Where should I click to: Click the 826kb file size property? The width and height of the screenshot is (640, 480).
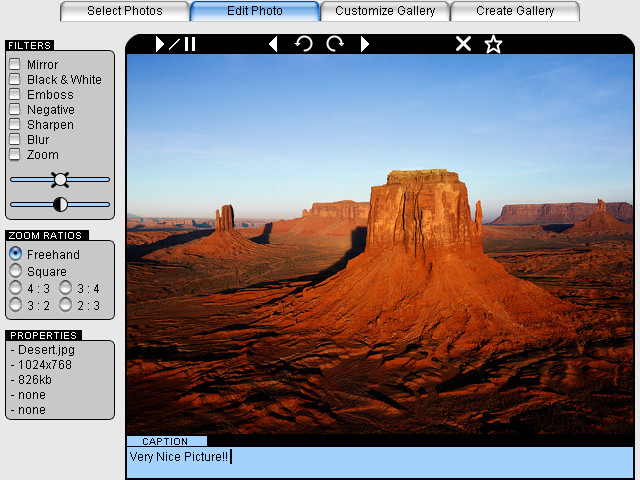35,380
